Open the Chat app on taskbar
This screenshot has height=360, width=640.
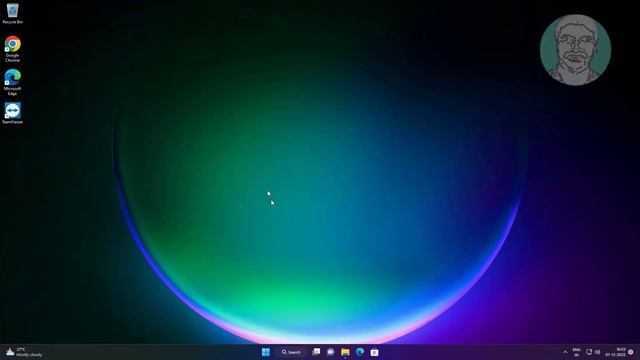point(331,352)
